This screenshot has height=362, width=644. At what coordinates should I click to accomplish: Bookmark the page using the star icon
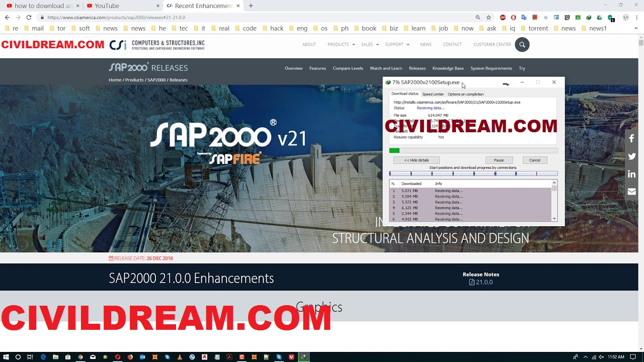(488, 16)
